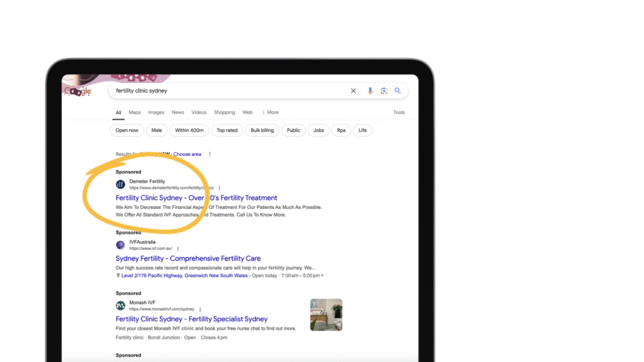The height and width of the screenshot is (362, 644).
Task: Open Sydney Fertility - Comprehensive Fertility Care link
Action: point(188,259)
